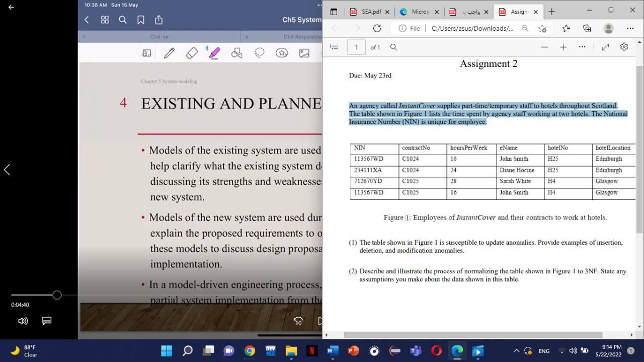Close the Assignment browser tab
The height and width of the screenshot is (362, 644).
click(x=535, y=12)
